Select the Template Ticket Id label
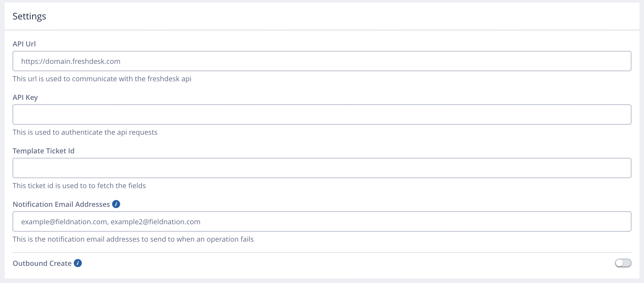 click(44, 151)
